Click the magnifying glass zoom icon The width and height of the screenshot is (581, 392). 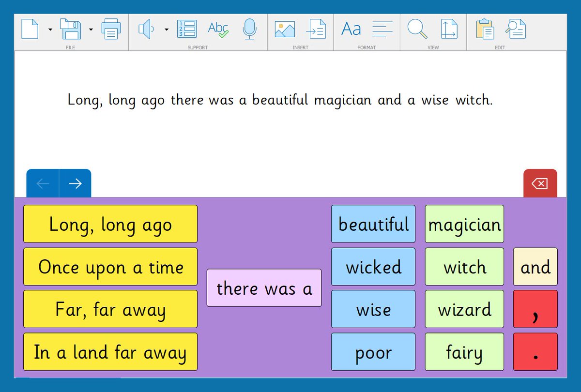pyautogui.click(x=417, y=29)
